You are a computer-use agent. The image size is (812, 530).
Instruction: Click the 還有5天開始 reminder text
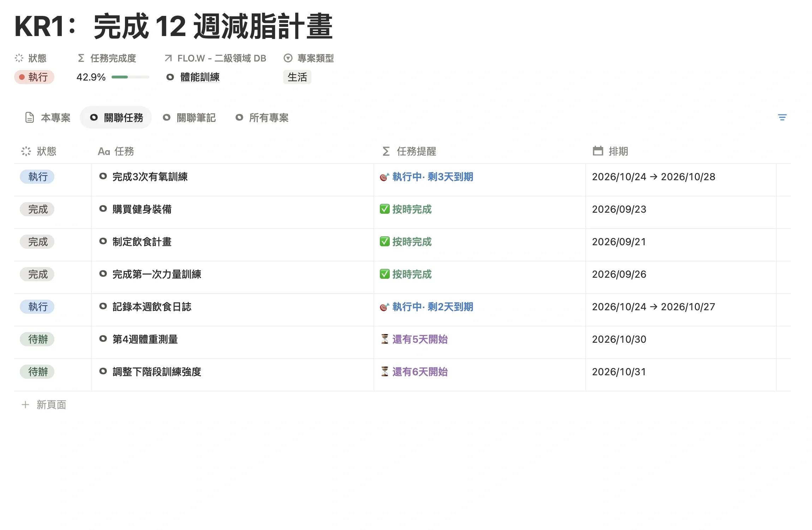[x=420, y=339]
